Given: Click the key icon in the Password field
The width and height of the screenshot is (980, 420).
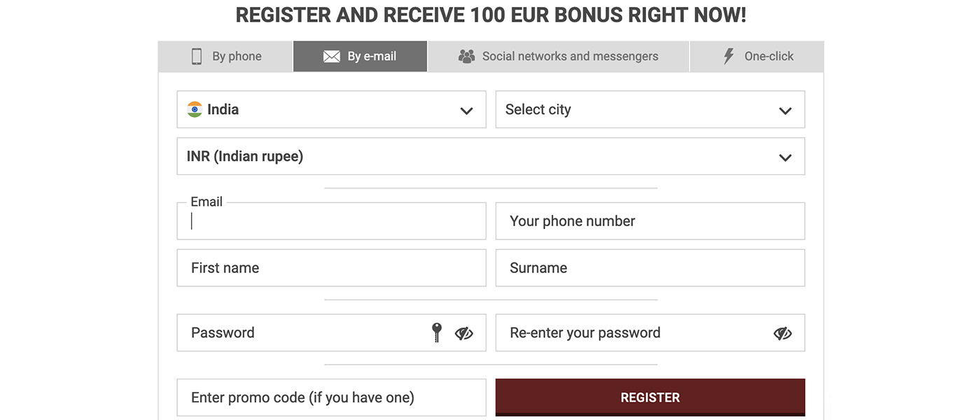Looking at the screenshot, I should tap(435, 333).
